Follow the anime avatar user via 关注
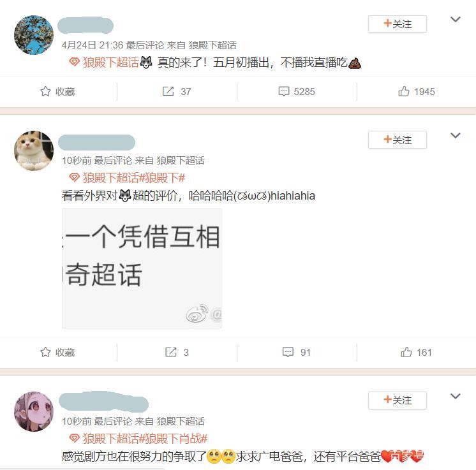Image resolution: width=476 pixels, height=470 pixels. pos(398,400)
